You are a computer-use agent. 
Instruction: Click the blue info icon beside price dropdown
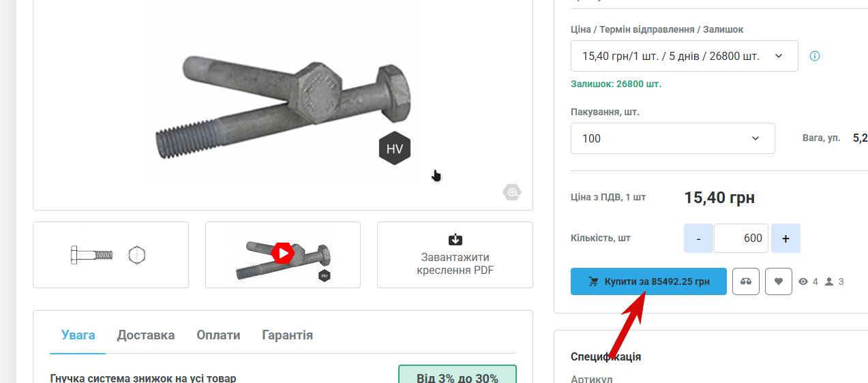(x=814, y=56)
